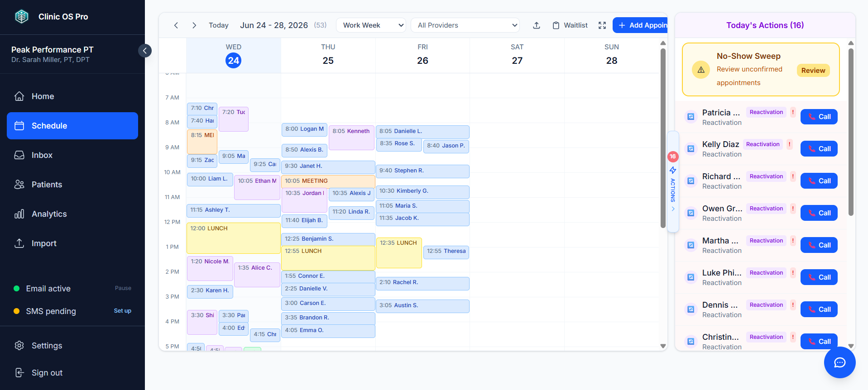Set up pending SMS
868x390 pixels.
[x=123, y=311]
